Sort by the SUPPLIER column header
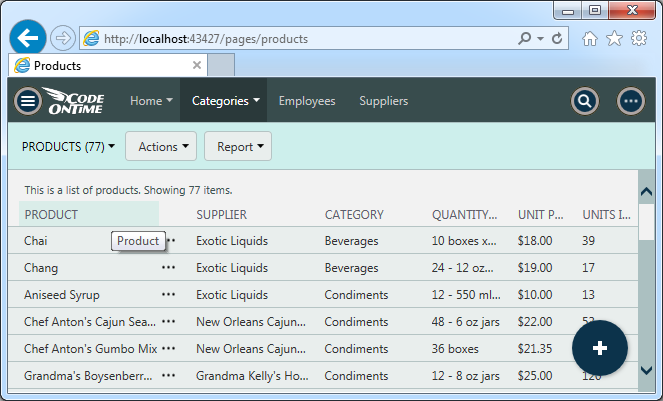Image resolution: width=663 pixels, height=401 pixels. coord(221,215)
